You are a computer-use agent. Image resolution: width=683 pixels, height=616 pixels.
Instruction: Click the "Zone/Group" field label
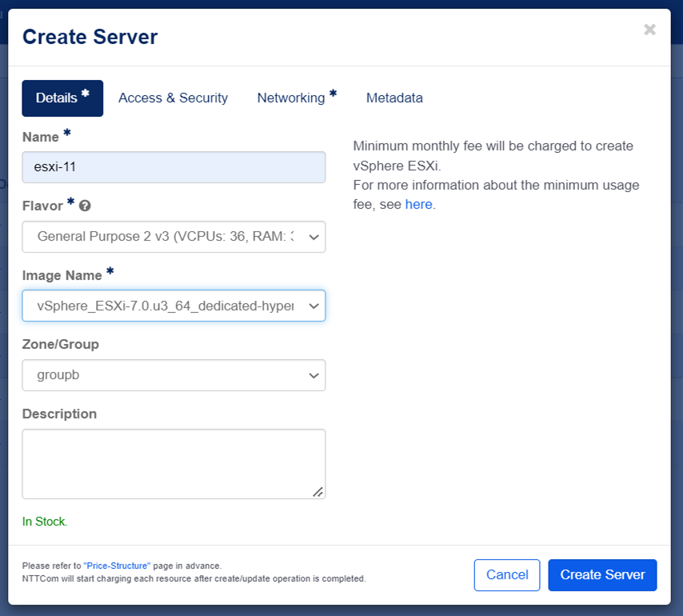(61, 344)
